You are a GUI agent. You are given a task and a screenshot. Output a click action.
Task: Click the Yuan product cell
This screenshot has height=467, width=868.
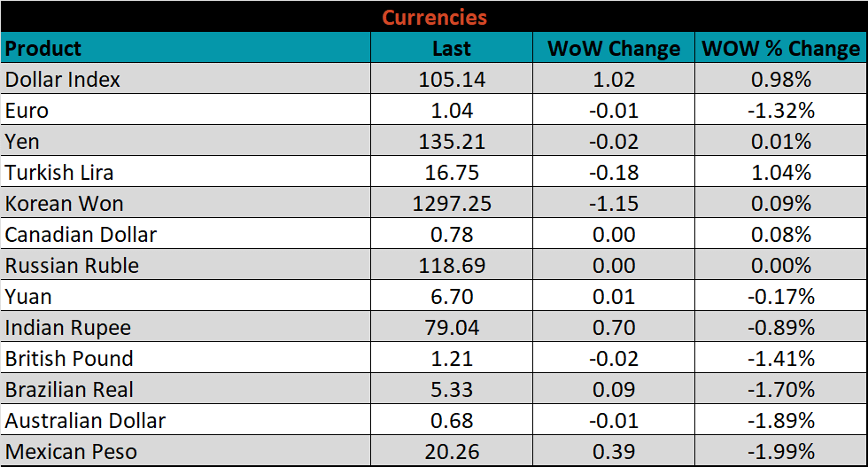click(x=28, y=297)
